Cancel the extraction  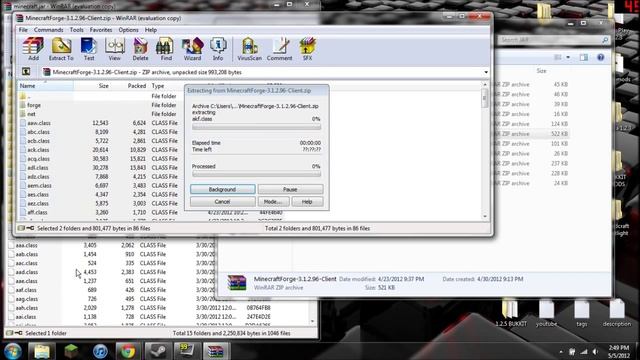(222, 202)
